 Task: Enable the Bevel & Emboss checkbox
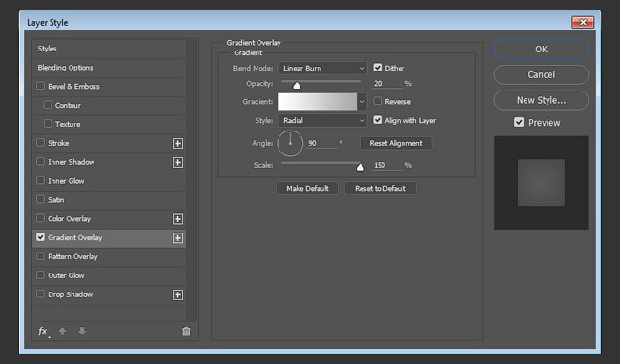[40, 86]
